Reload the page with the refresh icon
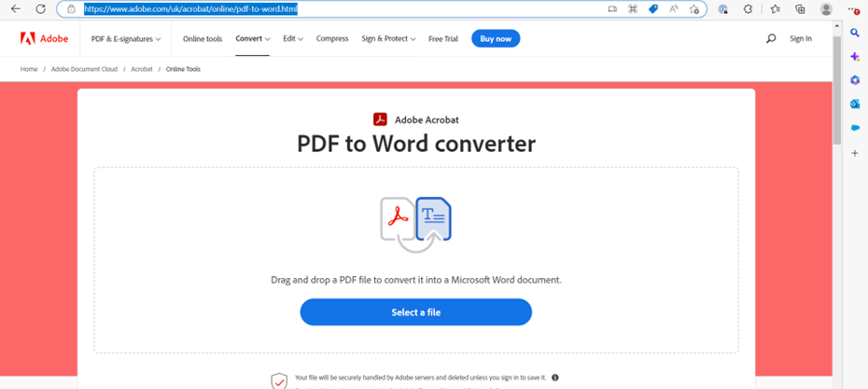The width and height of the screenshot is (868, 389). (40, 8)
